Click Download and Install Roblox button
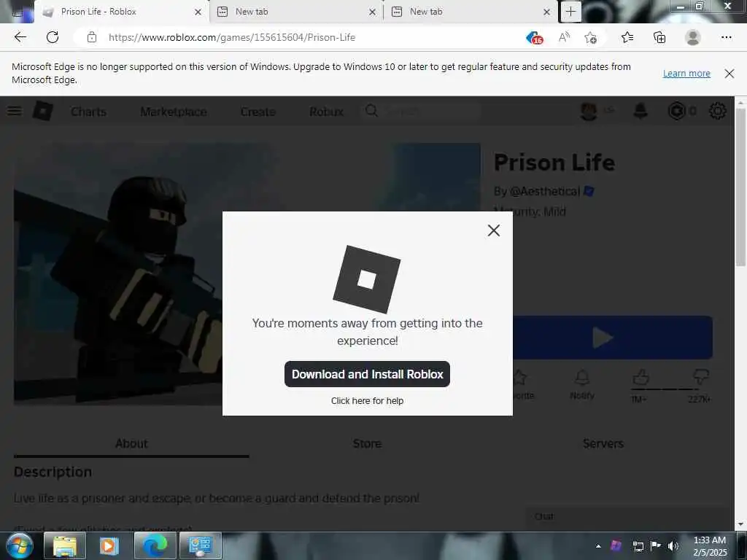The image size is (747, 560). (367, 374)
